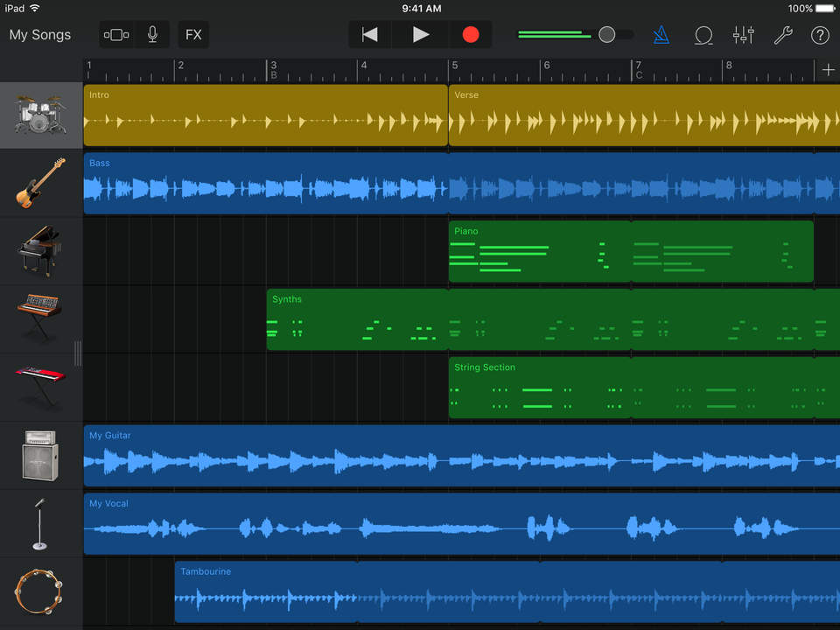Go back to My Songs
The width and height of the screenshot is (840, 630).
(x=39, y=35)
